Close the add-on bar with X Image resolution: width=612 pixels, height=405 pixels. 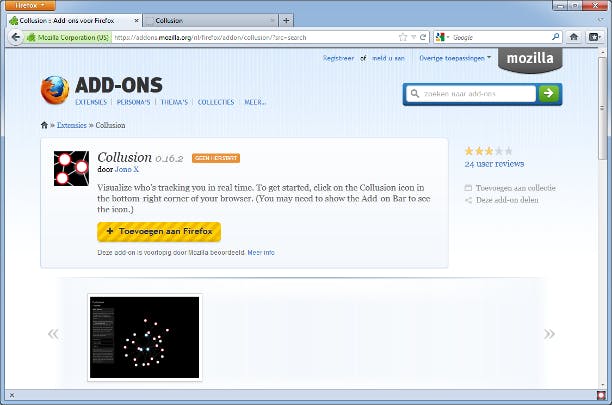click(12, 395)
